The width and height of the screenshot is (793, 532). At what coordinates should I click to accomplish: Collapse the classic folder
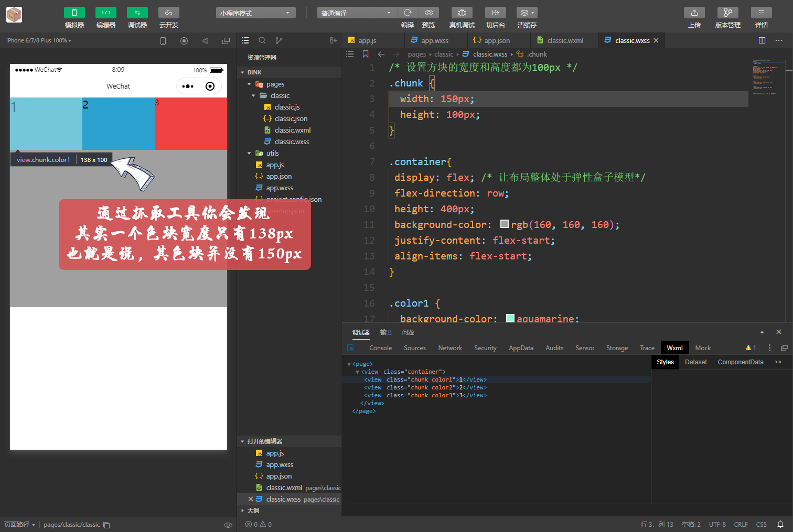253,95
